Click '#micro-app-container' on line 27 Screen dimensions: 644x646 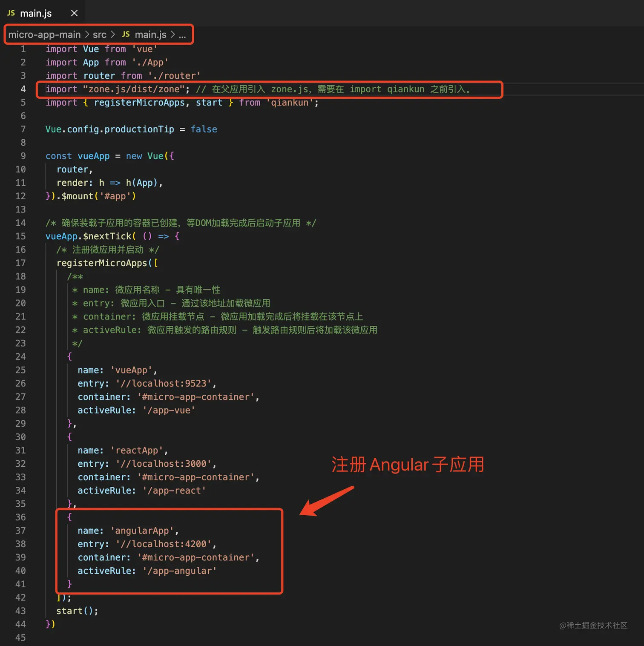click(x=195, y=397)
